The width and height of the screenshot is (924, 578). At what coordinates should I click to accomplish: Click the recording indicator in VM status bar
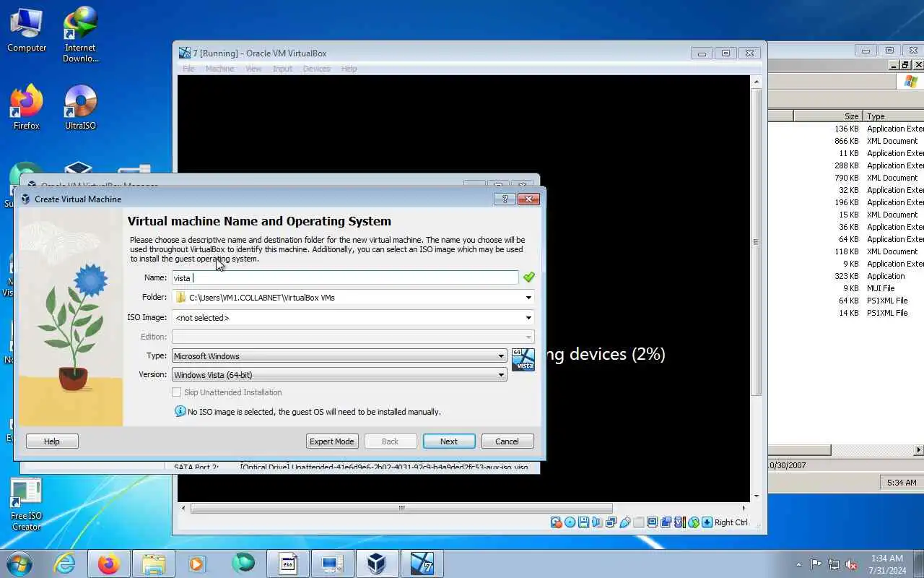[x=666, y=522]
